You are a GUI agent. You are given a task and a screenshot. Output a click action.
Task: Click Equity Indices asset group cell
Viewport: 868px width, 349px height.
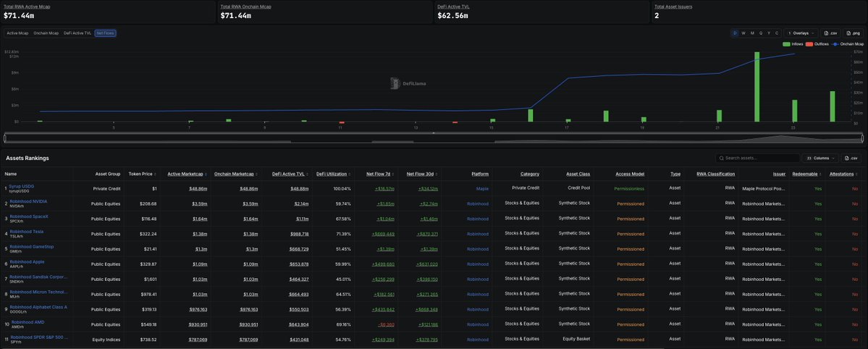(x=107, y=338)
